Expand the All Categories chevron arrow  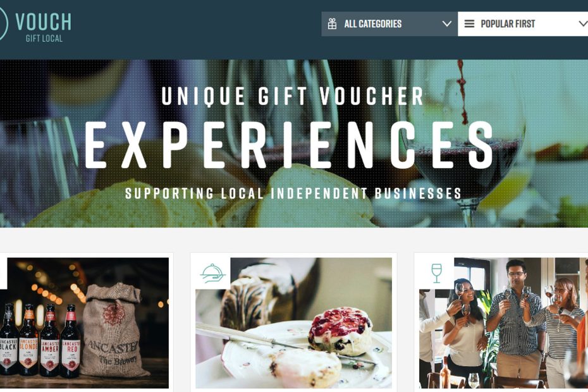click(x=446, y=23)
